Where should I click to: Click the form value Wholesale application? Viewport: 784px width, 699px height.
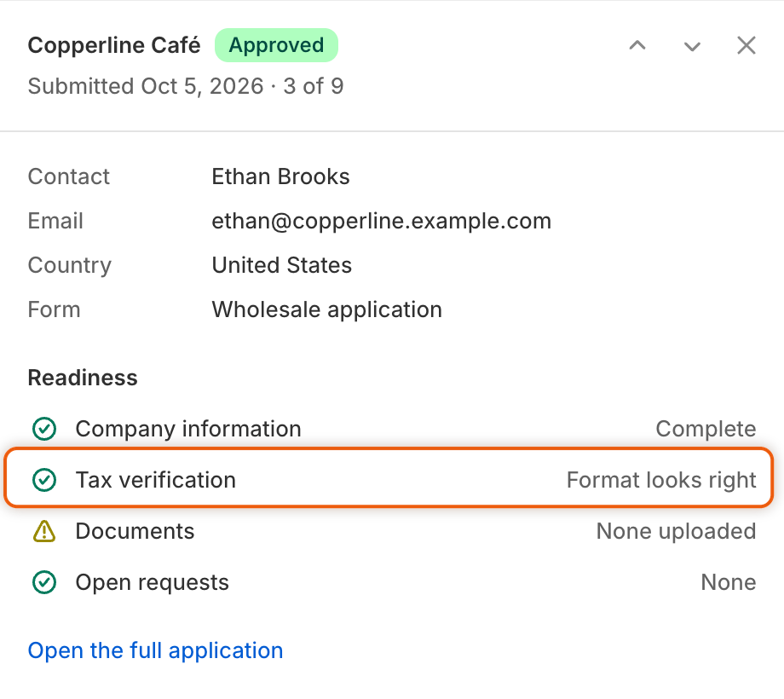(x=327, y=309)
